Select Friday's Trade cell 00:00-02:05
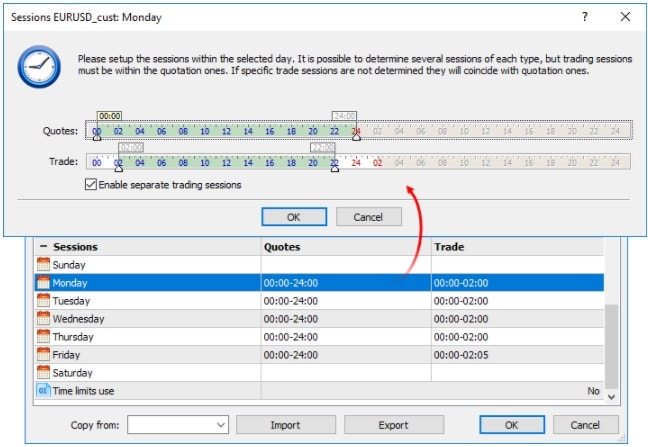 pos(517,354)
